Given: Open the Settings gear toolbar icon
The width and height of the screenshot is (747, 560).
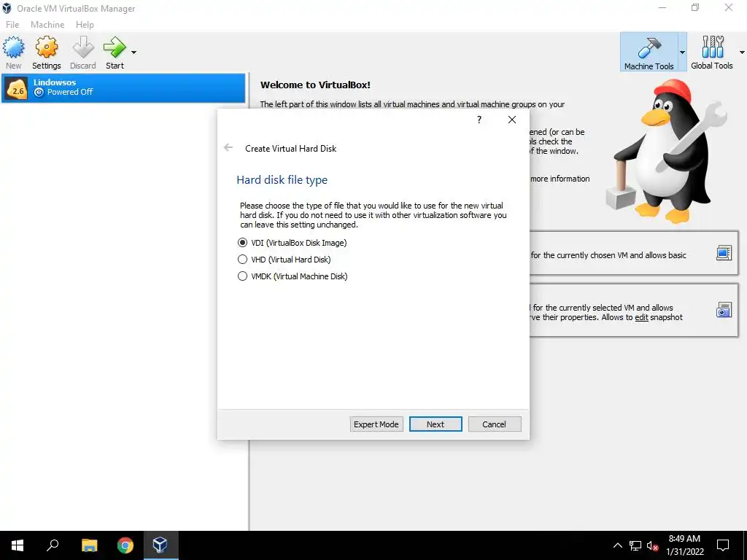Looking at the screenshot, I should [47, 47].
